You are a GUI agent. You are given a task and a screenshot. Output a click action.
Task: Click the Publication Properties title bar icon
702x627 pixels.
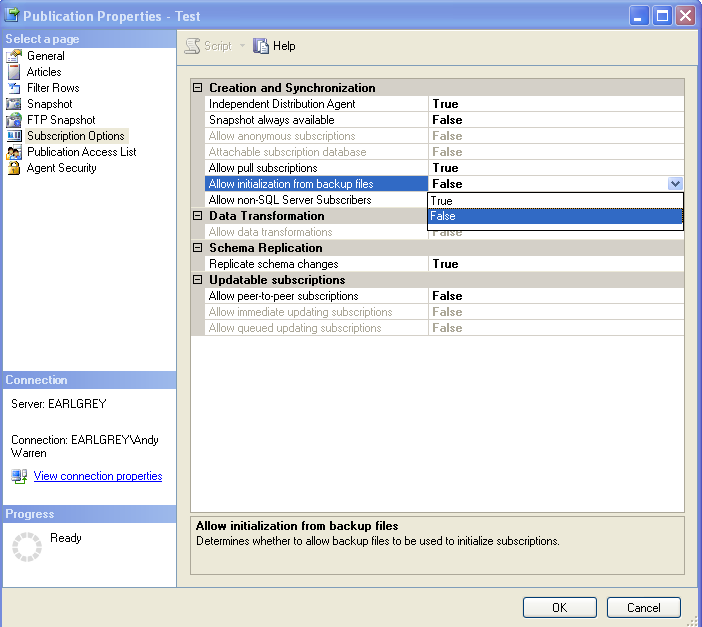click(x=11, y=15)
